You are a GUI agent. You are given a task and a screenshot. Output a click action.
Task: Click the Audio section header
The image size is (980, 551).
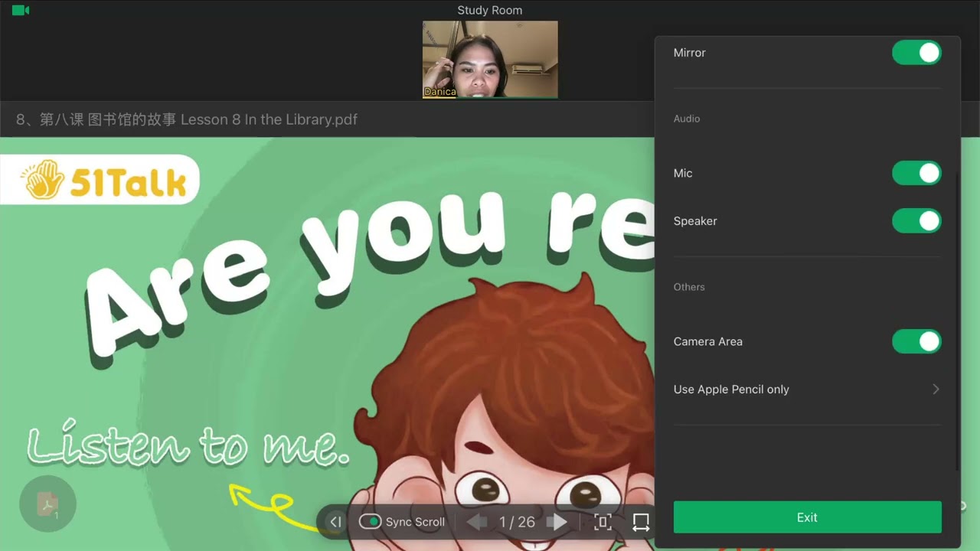pos(687,119)
